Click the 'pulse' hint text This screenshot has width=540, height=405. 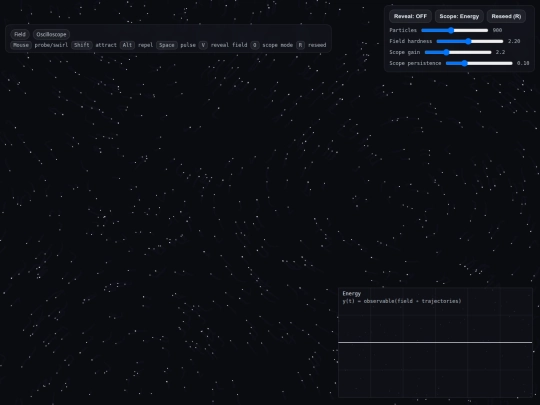coord(188,45)
